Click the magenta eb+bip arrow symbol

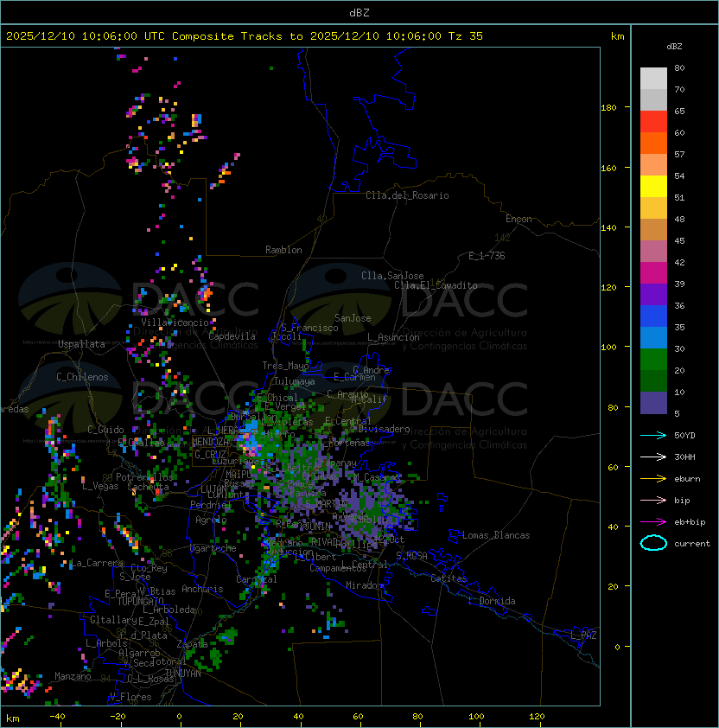[653, 522]
